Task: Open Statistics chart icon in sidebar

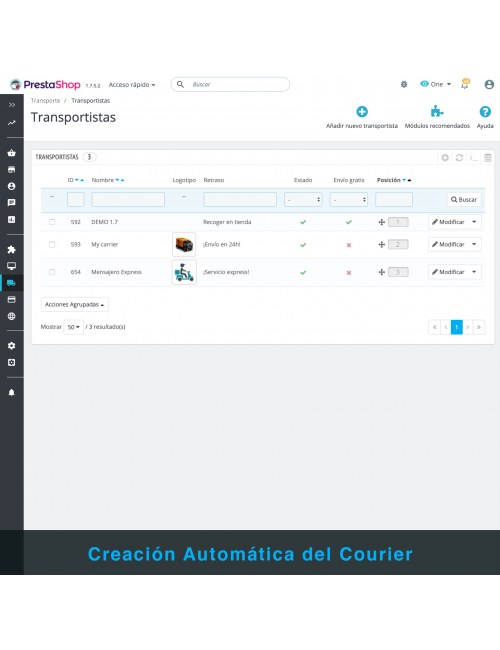Action: [x=12, y=219]
